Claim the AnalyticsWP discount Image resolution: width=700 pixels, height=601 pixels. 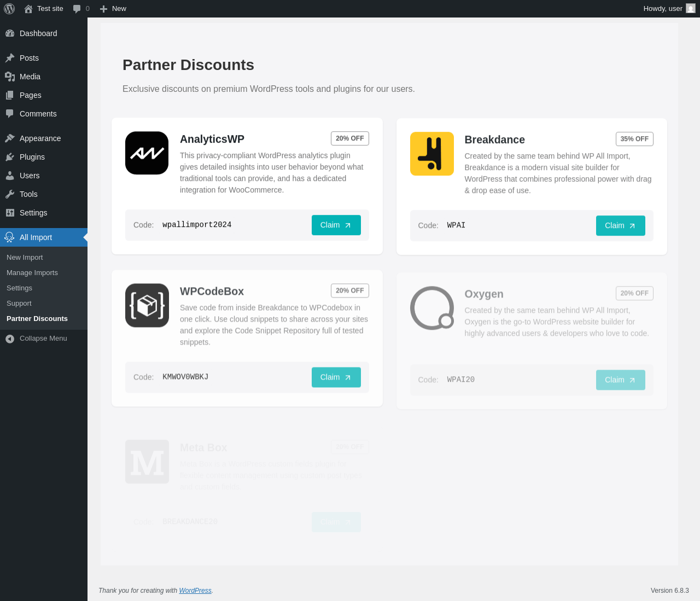pos(336,225)
